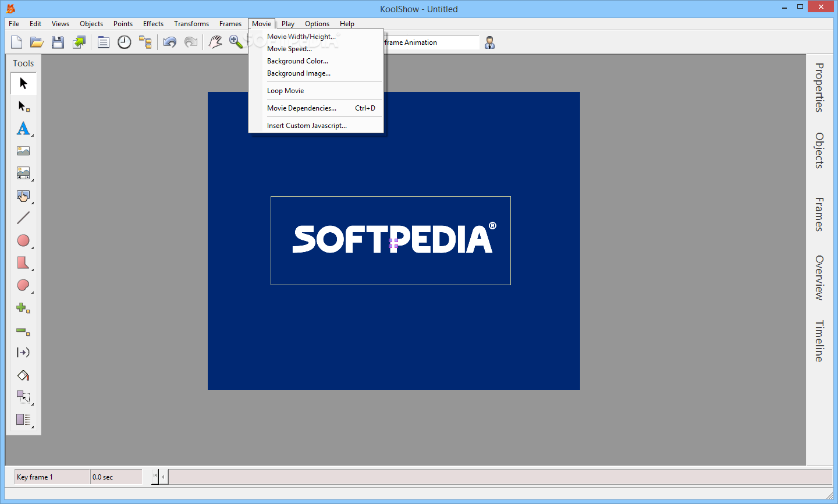Viewport: 838px width, 504px height.
Task: Click the user avatar icon in toolbar
Action: click(x=490, y=42)
